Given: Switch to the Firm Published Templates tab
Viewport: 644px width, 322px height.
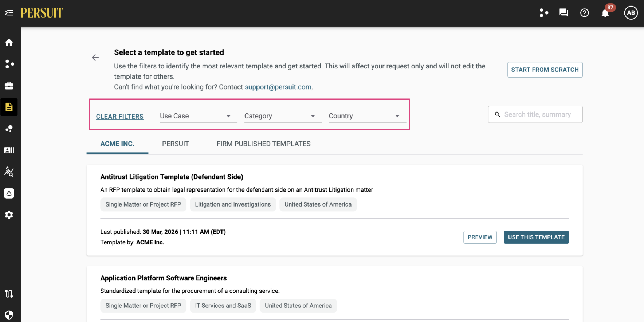Looking at the screenshot, I should pos(264,144).
